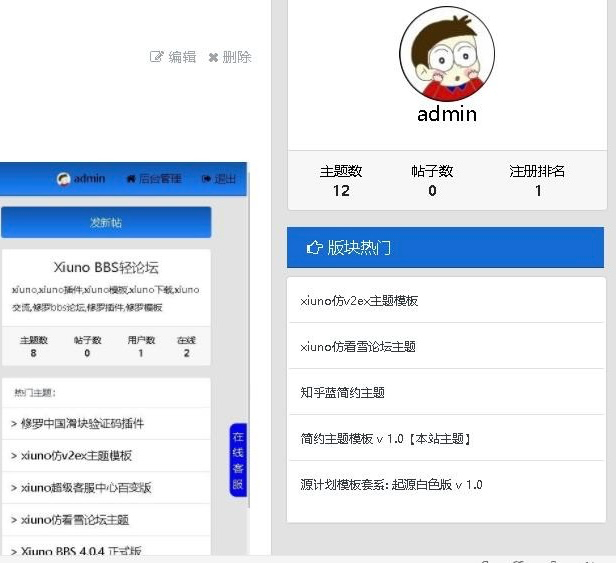This screenshot has height=563, width=616.
Task: Open 修罗中国滑块验证码插件 in hot topics
Action: pyautogui.click(x=82, y=424)
